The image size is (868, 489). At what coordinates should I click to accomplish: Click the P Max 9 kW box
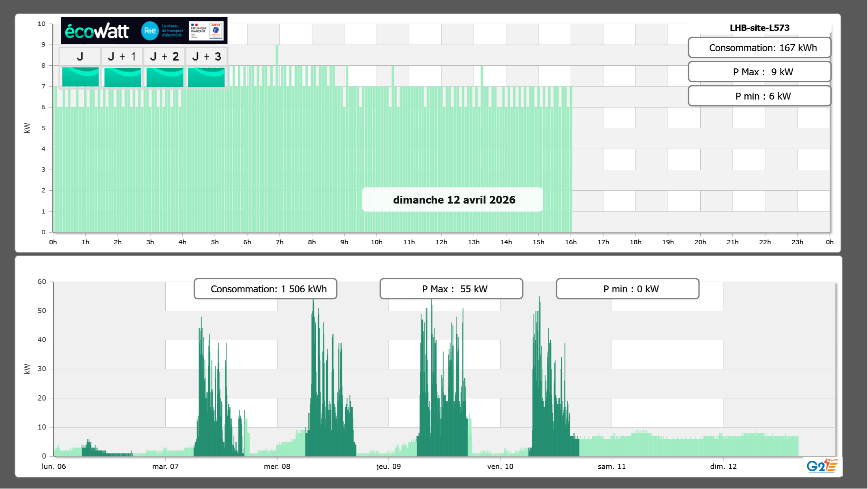(759, 72)
